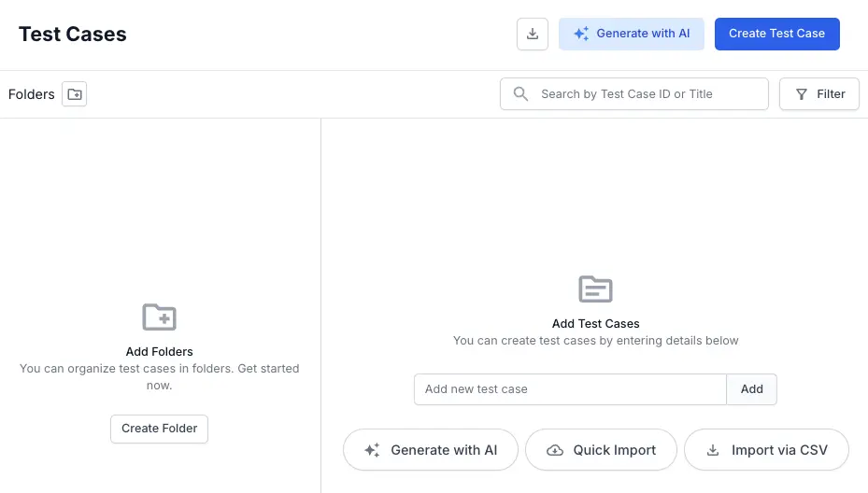This screenshot has width=868, height=493.
Task: Click into the Add new test case input
Action: pos(570,389)
